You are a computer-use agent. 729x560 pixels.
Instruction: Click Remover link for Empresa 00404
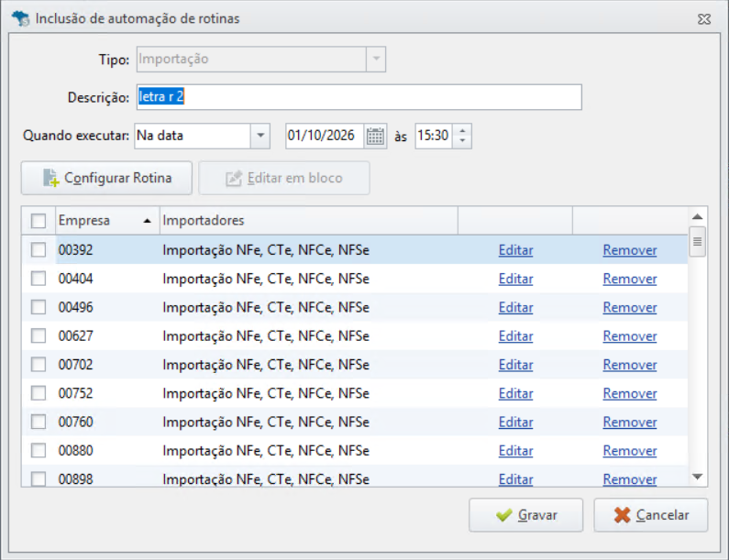click(630, 279)
